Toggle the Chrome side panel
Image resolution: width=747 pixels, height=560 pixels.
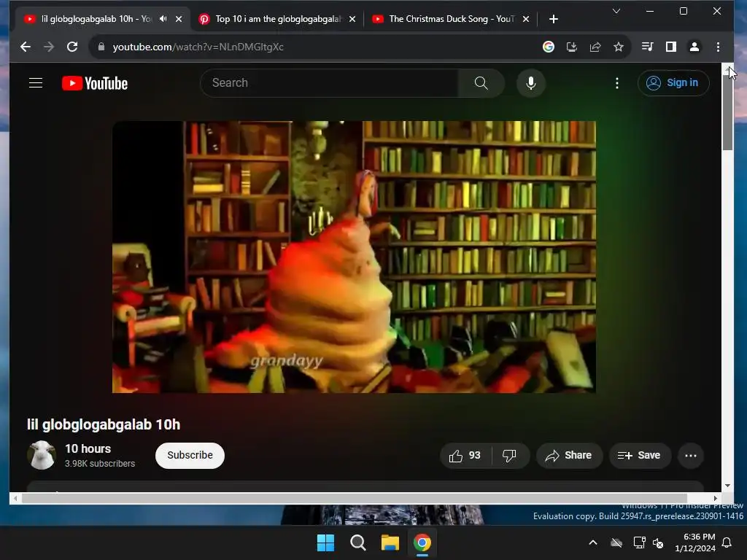point(671,47)
